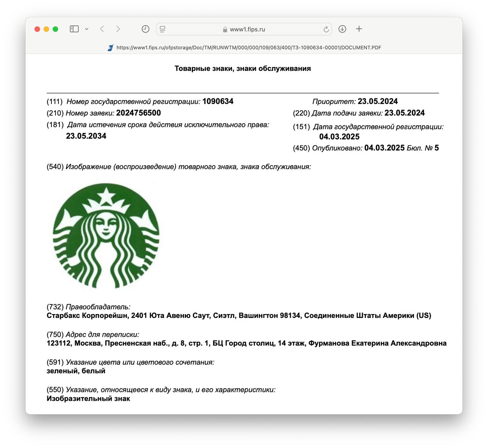This screenshot has height=448, width=488.
Task: Toggle the Safari sidebar
Action: click(74, 29)
